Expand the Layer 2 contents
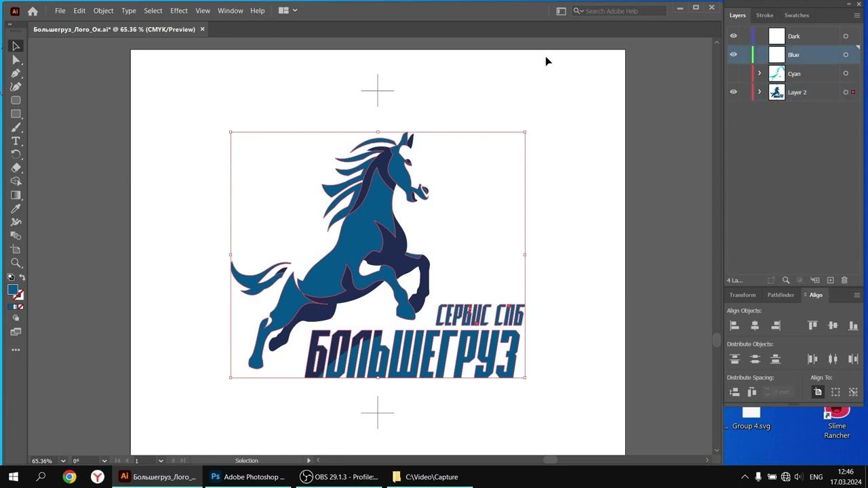 [x=759, y=91]
